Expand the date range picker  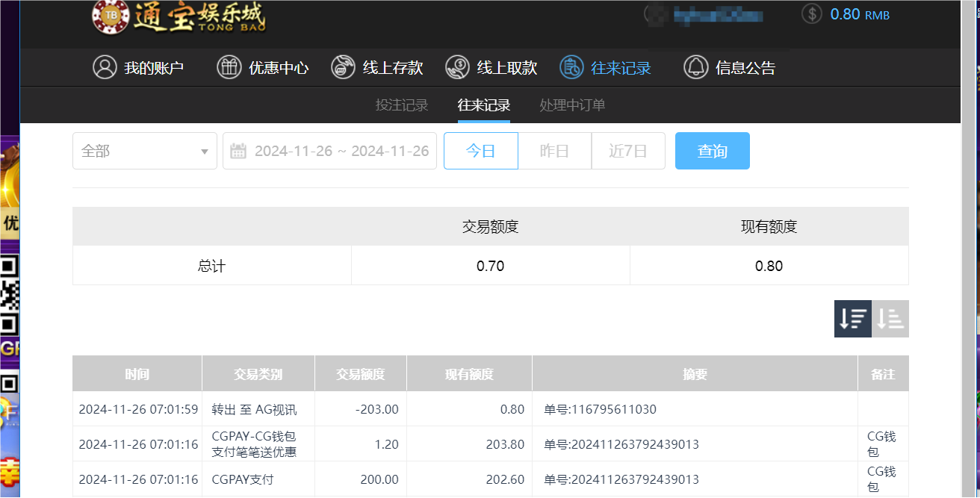pyautogui.click(x=329, y=150)
